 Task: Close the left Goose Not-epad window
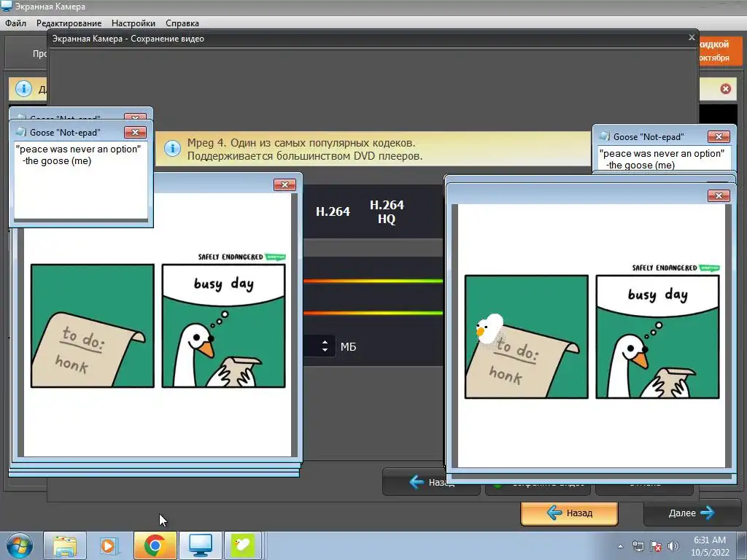(135, 133)
